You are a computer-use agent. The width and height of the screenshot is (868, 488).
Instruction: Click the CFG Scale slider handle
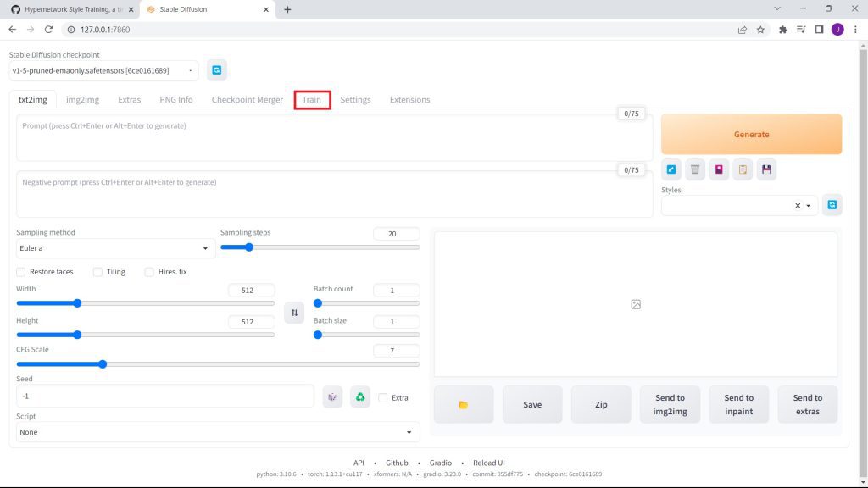pos(103,364)
